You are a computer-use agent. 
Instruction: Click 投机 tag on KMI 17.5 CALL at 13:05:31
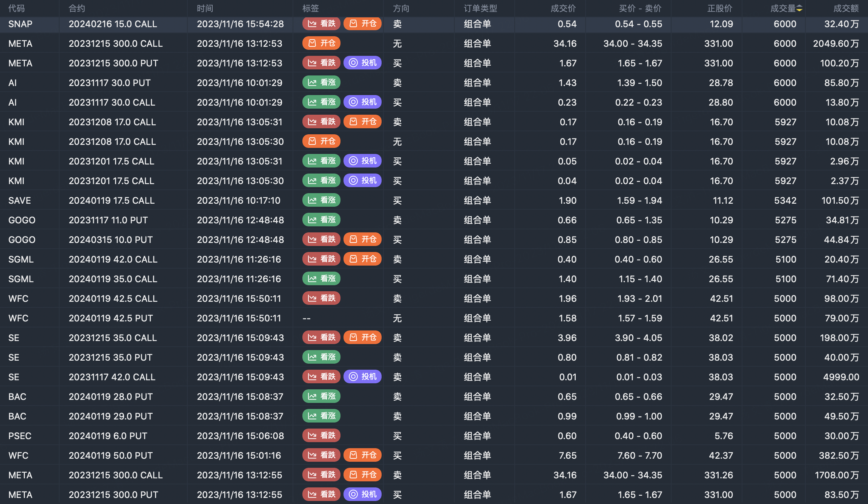tap(362, 161)
